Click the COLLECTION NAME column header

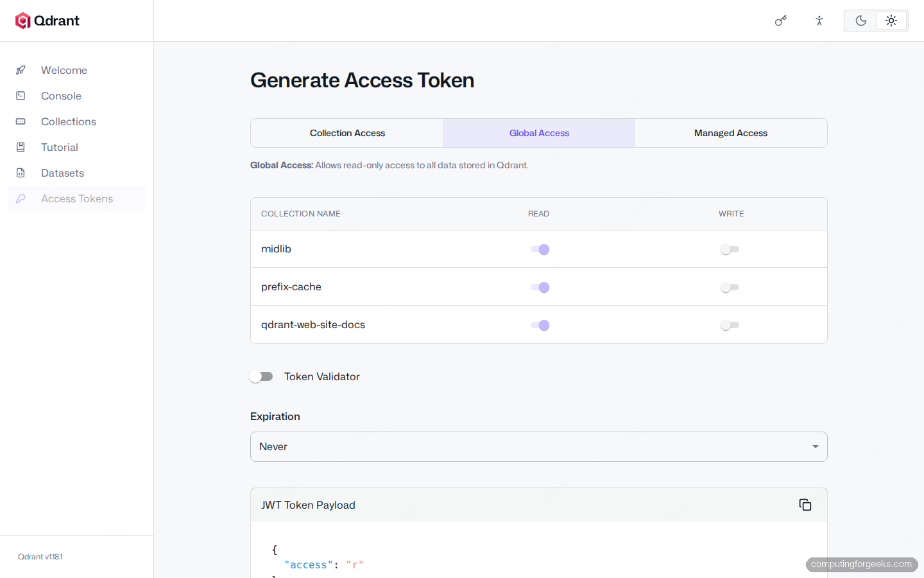click(301, 214)
